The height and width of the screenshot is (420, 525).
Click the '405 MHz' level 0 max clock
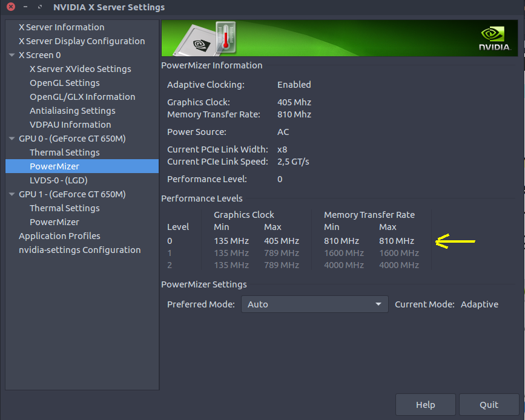click(281, 241)
